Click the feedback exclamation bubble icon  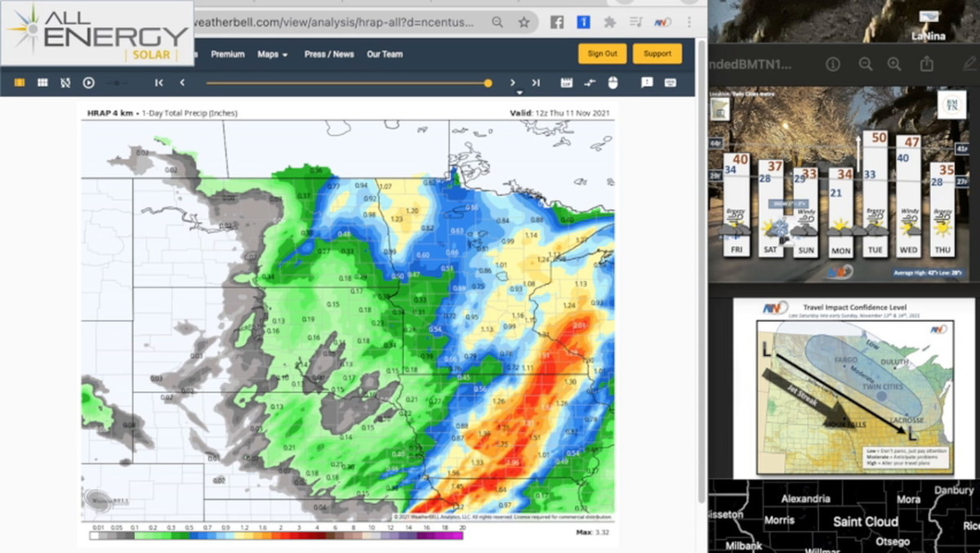tap(648, 83)
